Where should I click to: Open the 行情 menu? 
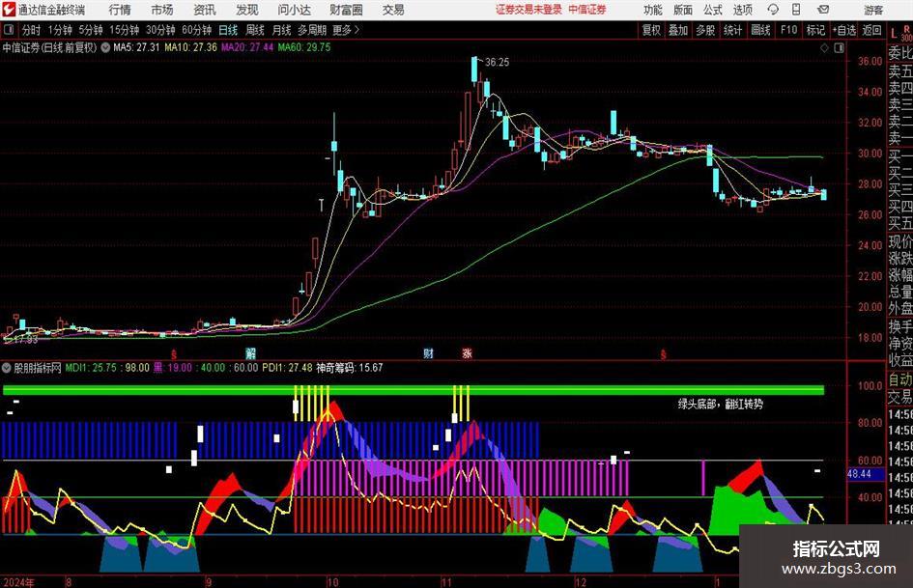[120, 10]
